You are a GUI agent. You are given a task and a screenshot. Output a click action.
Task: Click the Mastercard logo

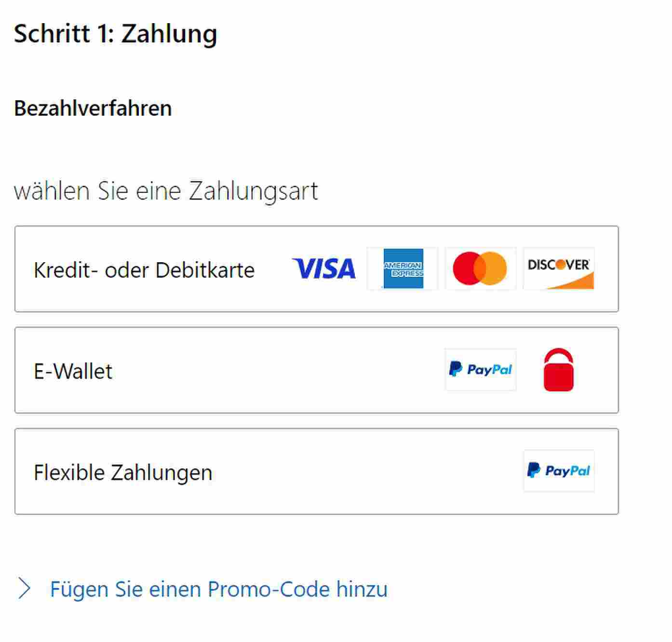pyautogui.click(x=480, y=269)
